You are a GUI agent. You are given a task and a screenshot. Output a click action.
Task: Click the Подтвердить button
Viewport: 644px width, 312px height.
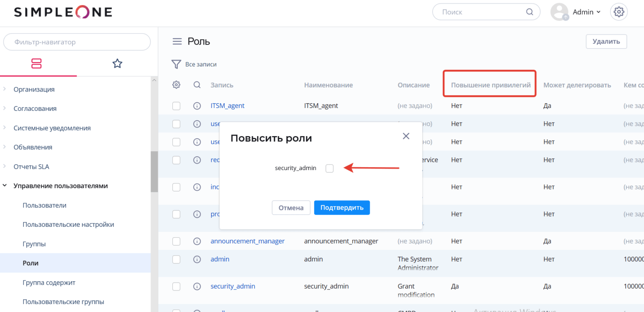(x=342, y=207)
